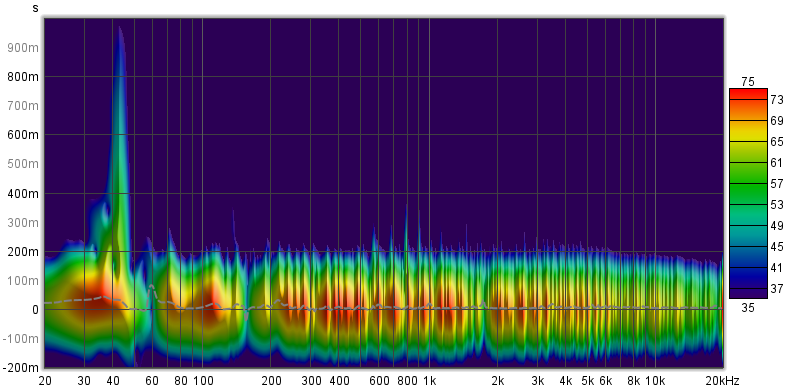Click the 10k frequency axis label
This screenshot has height=392, width=800.
tap(655, 381)
